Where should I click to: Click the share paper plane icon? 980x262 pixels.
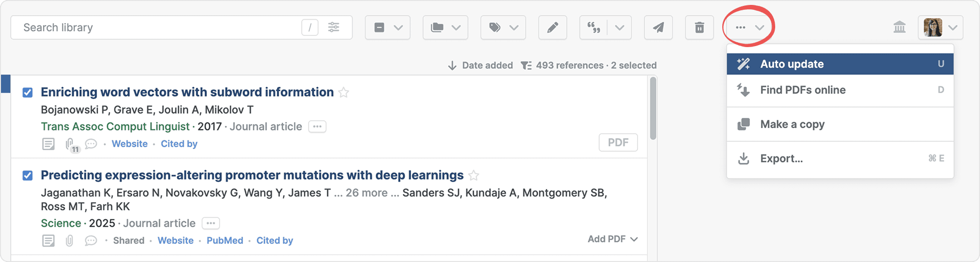[x=658, y=27]
